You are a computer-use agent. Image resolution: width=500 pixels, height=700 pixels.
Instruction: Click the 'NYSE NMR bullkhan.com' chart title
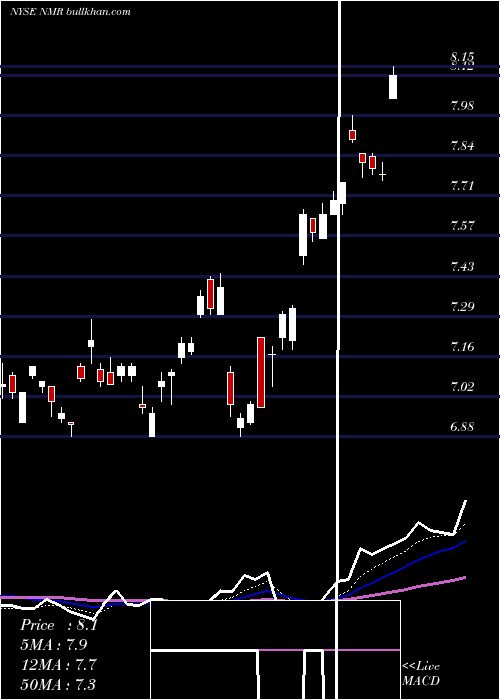coord(71,12)
